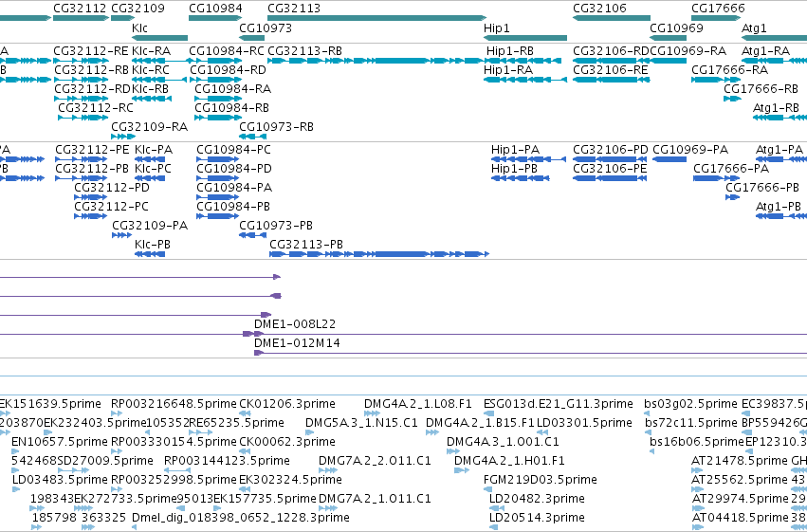Select EST AT21478.5prime

coord(740,461)
